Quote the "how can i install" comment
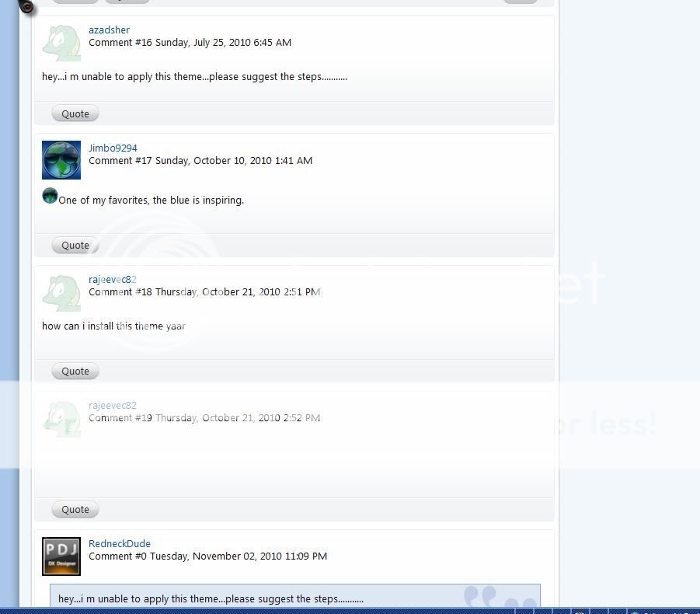 coord(75,372)
